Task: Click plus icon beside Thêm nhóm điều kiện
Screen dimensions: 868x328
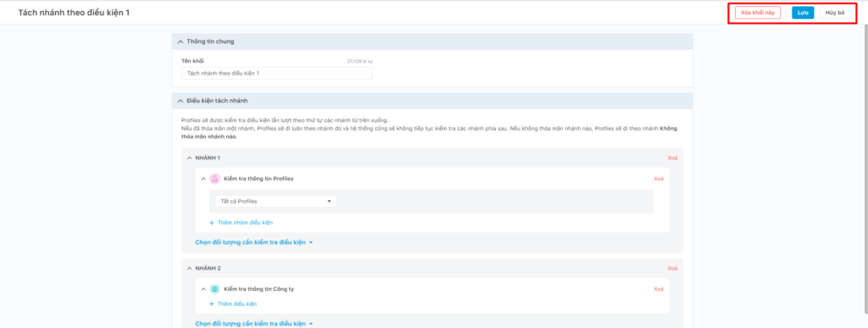Action: point(211,222)
